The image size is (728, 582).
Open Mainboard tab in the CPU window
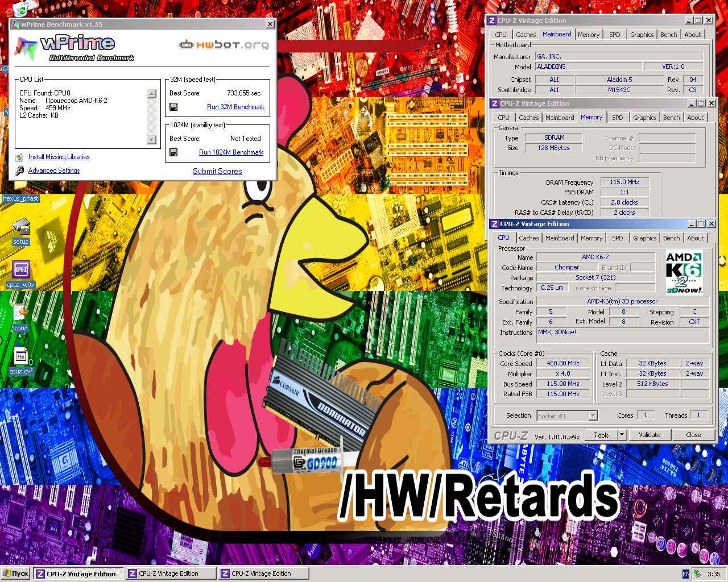coord(560,238)
